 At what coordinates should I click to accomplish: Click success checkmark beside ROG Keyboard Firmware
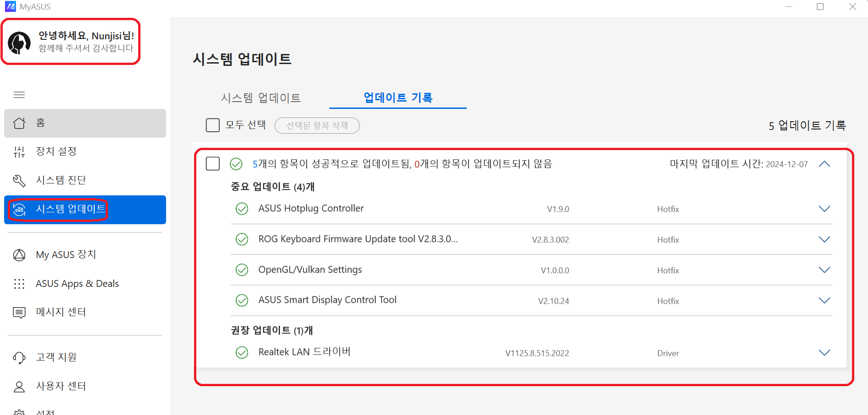242,239
